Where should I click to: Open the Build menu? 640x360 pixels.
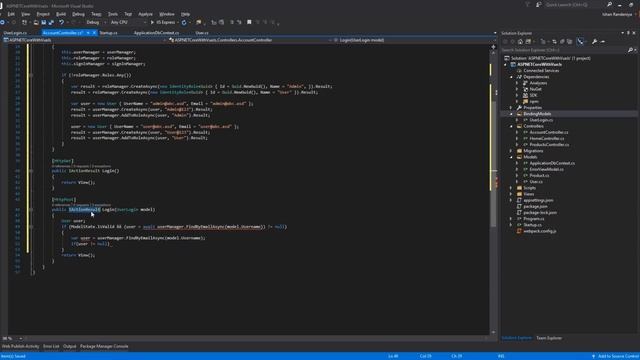pyautogui.click(x=61, y=14)
